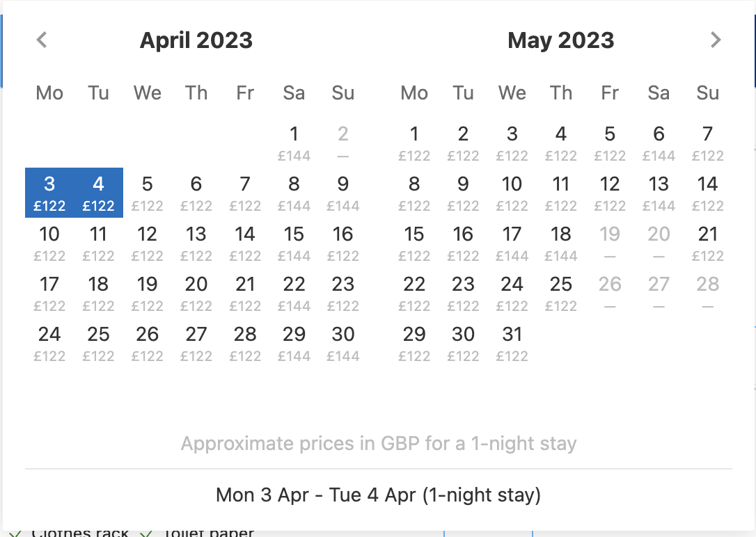Choose April 24 at £122

(49, 343)
